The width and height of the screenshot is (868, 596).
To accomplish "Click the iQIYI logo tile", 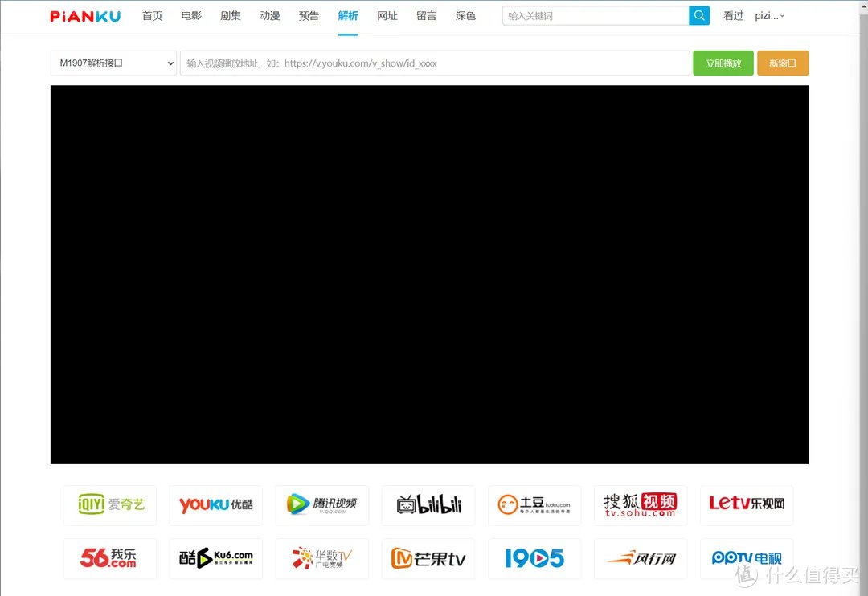I will pyautogui.click(x=110, y=504).
